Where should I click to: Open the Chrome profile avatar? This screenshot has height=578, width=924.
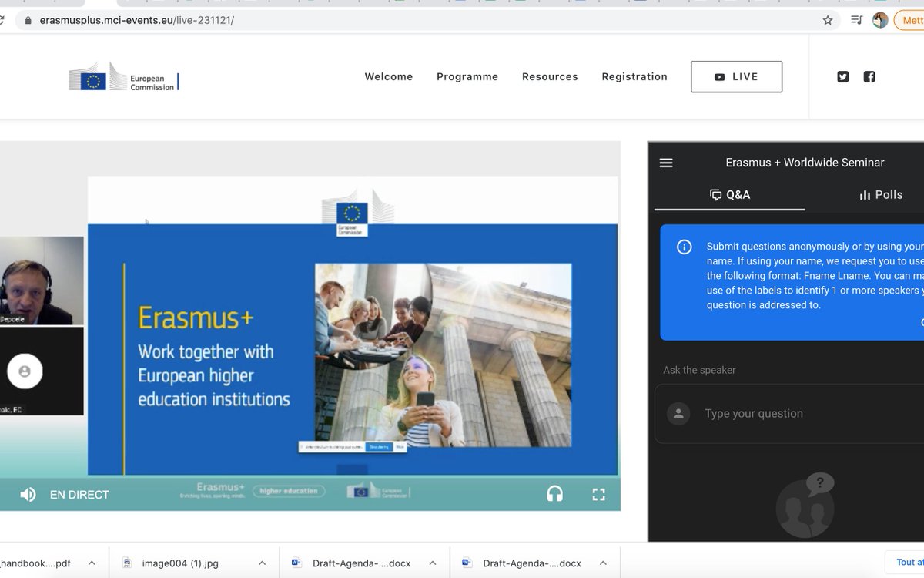880,20
